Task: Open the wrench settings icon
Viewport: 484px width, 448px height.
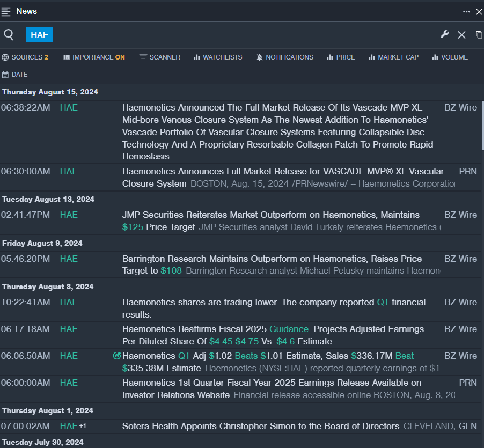Action: pyautogui.click(x=444, y=35)
